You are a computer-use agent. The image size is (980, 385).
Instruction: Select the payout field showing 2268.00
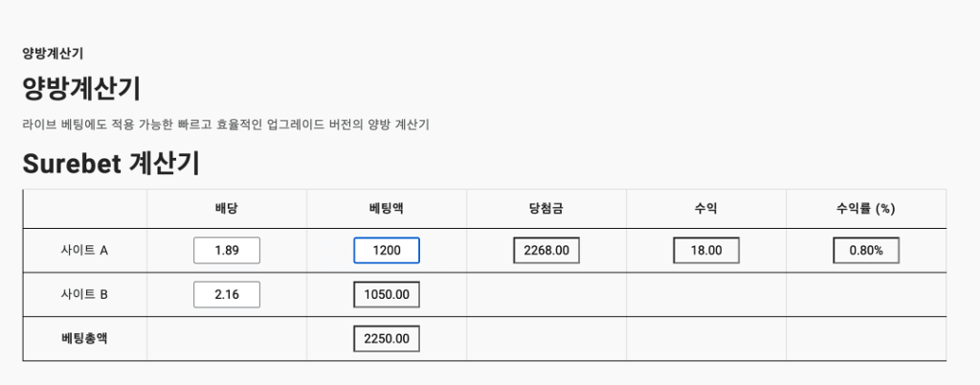coord(546,251)
